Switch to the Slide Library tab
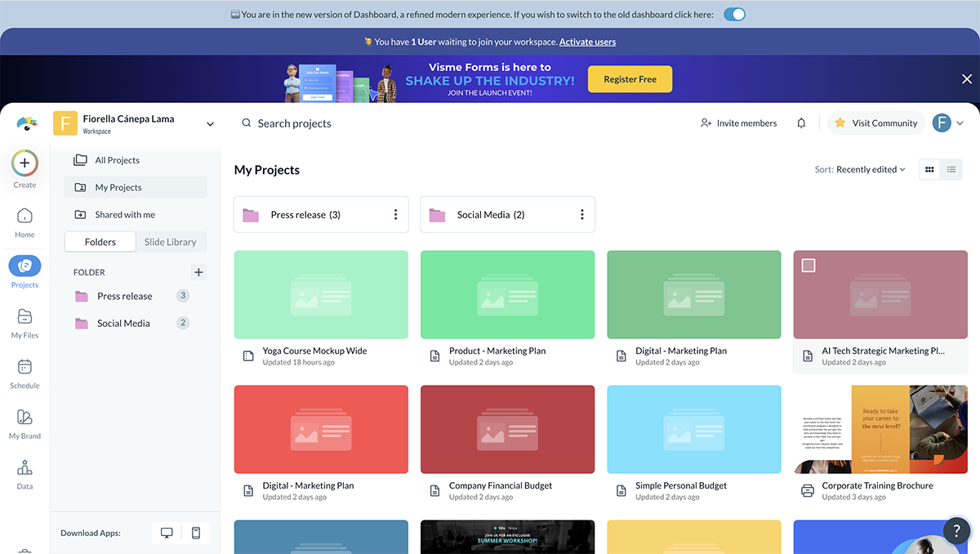The width and height of the screenshot is (980, 554). tap(170, 242)
